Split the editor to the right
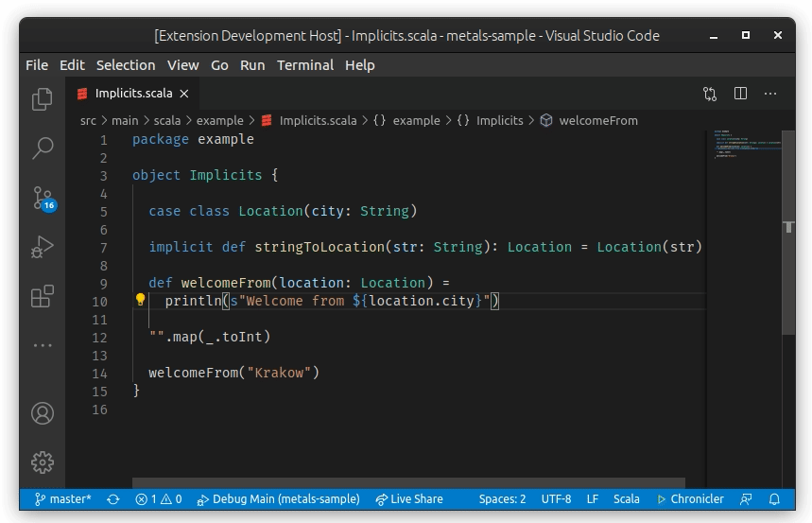The width and height of the screenshot is (812, 523). 740,94
